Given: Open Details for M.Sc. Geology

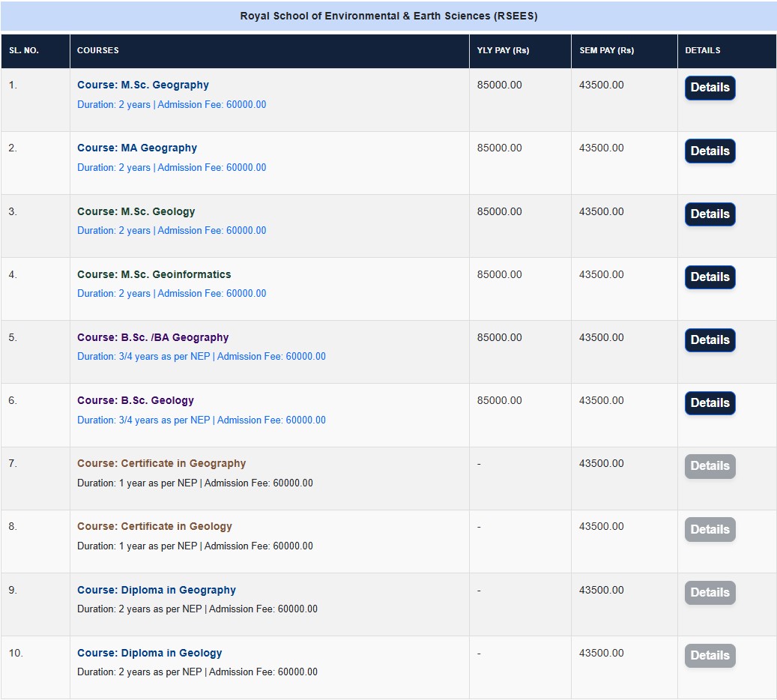Looking at the screenshot, I should point(710,214).
